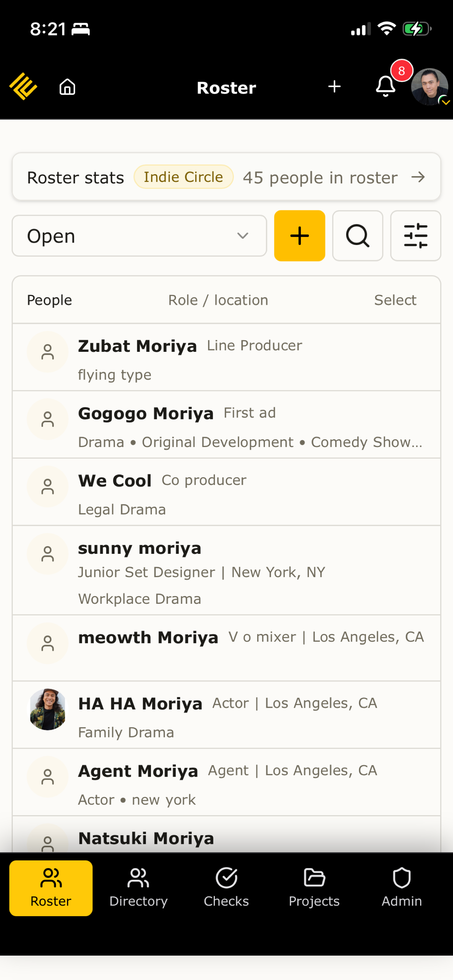Tap Family Drama tag text
The image size is (453, 980).
click(126, 732)
